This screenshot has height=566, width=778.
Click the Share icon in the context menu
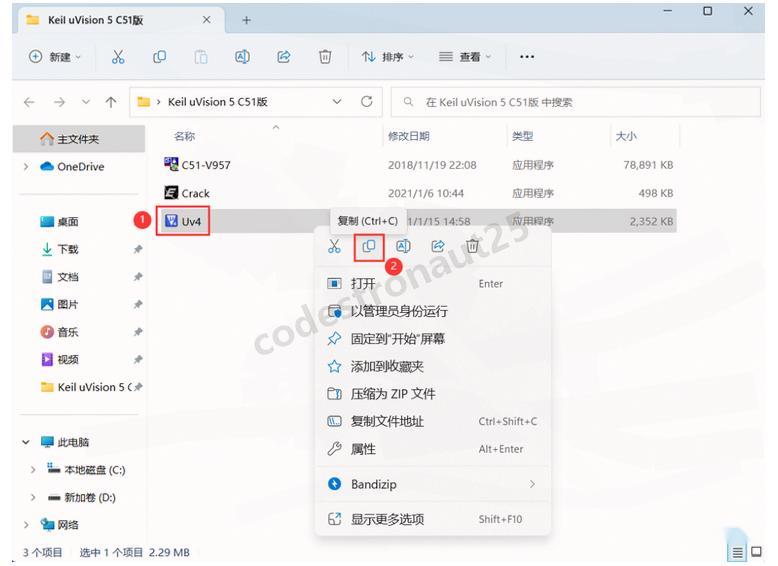[x=438, y=246]
